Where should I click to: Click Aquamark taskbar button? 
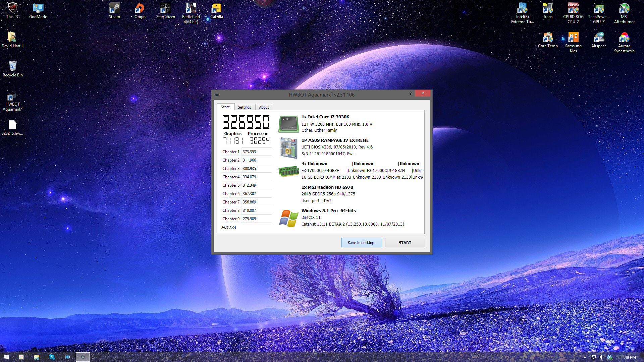(83, 357)
